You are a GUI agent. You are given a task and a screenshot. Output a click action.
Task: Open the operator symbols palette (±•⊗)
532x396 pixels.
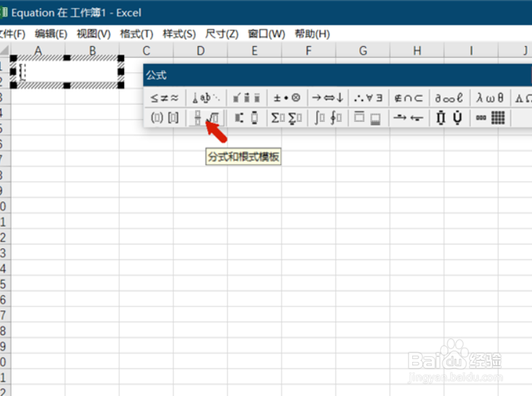pyautogui.click(x=287, y=98)
